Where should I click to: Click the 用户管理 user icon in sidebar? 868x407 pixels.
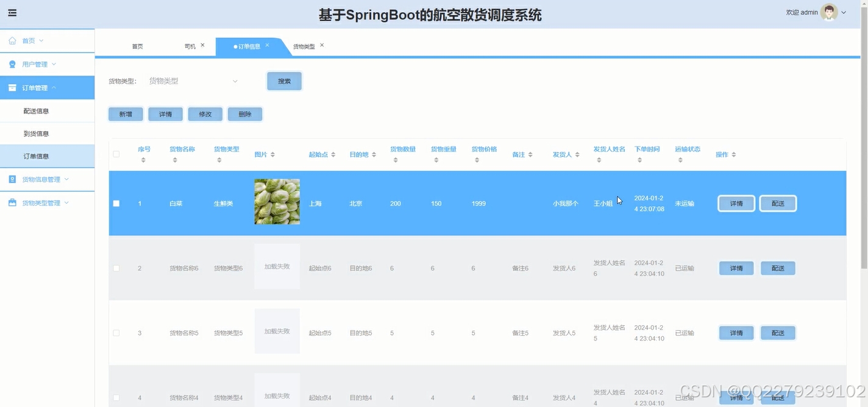[x=13, y=64]
